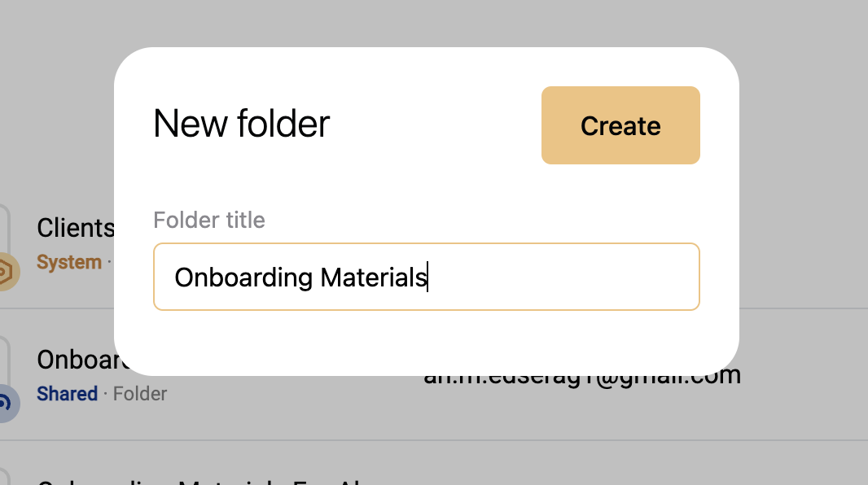
Task: Click the Folder title field label
Action: coord(209,220)
